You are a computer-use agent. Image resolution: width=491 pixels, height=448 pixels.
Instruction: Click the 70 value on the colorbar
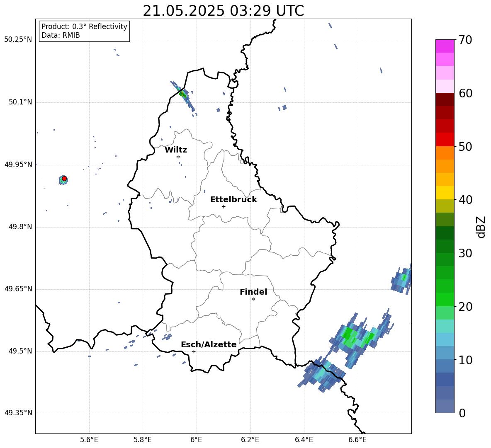point(465,40)
